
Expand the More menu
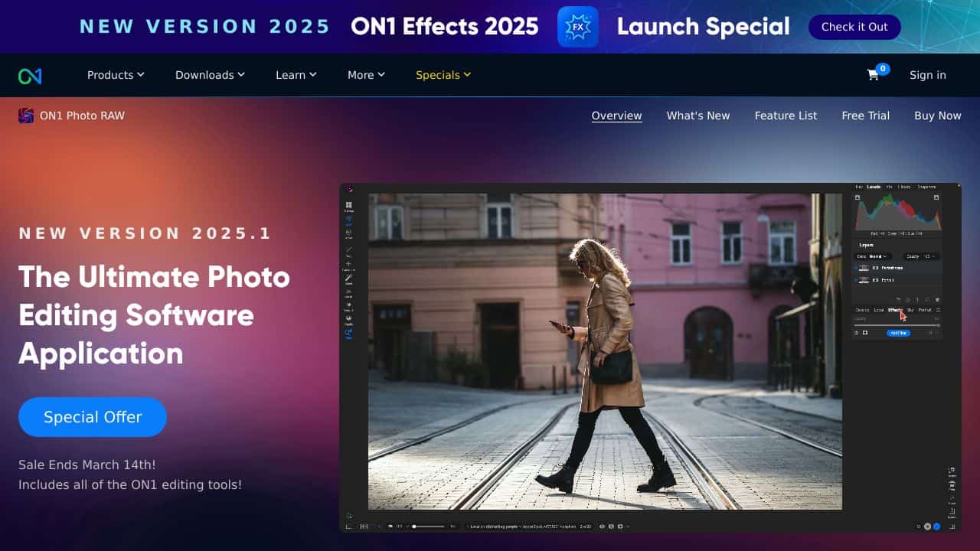coord(366,75)
